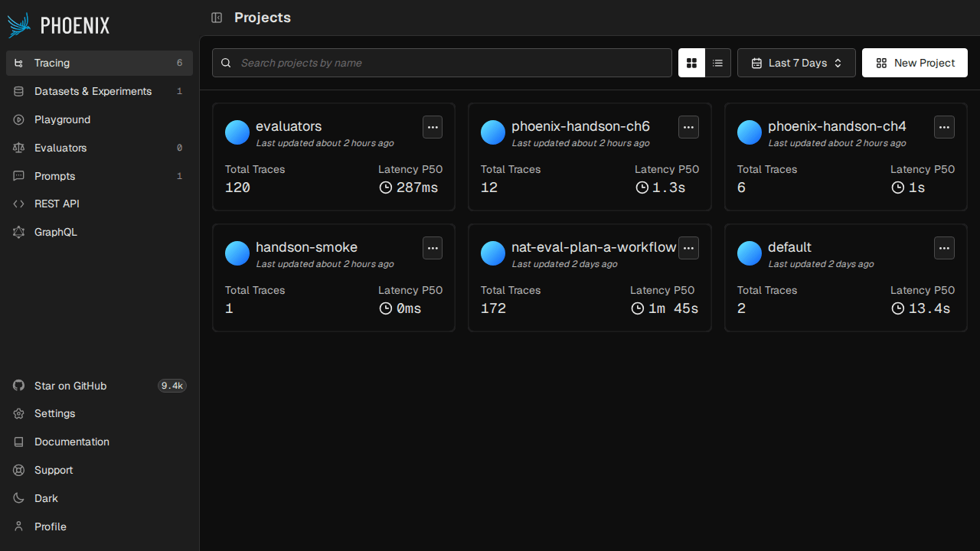Click the Profile person icon
This screenshot has height=551, width=980.
tap(19, 527)
